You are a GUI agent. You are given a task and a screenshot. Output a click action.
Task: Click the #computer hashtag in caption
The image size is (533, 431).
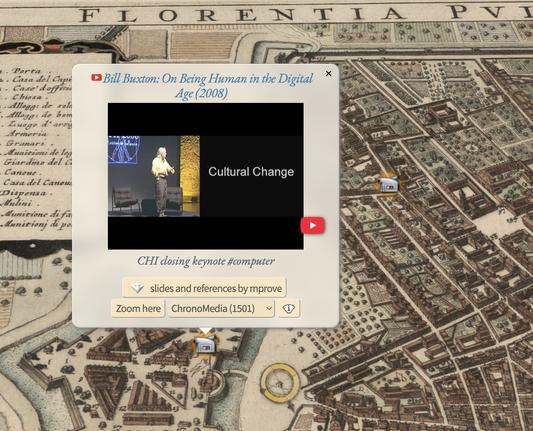click(x=251, y=261)
